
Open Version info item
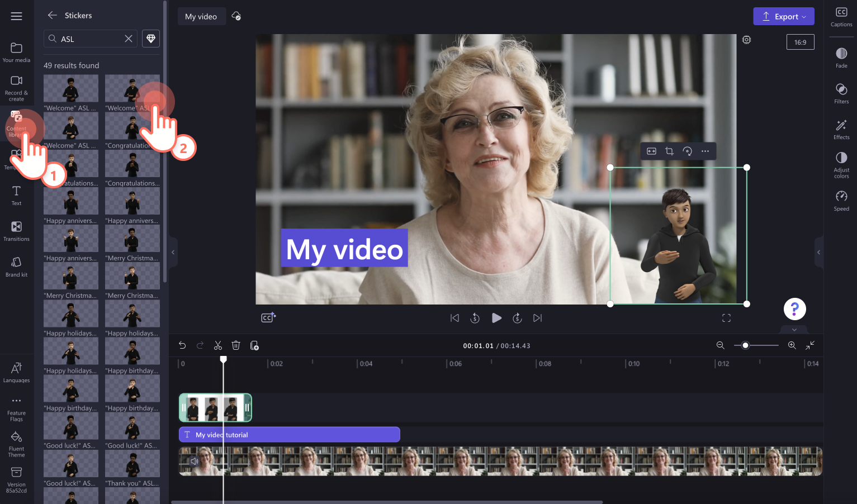[17, 481]
